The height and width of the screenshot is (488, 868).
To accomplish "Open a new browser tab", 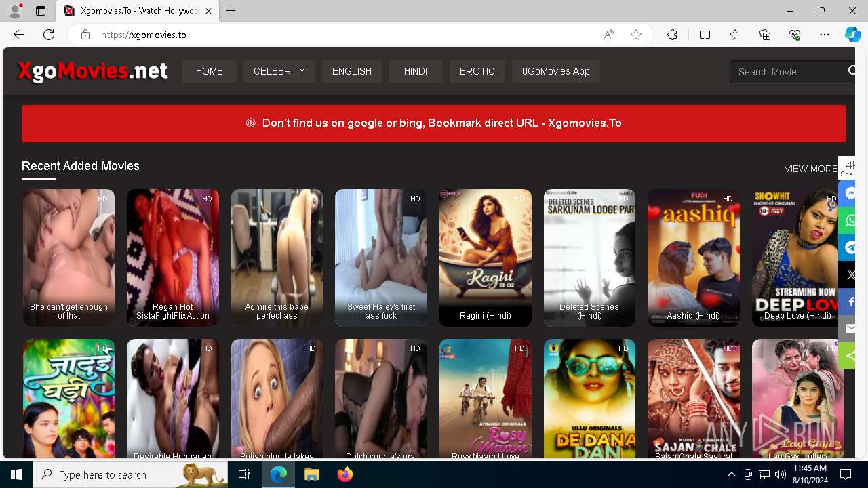I will point(231,11).
